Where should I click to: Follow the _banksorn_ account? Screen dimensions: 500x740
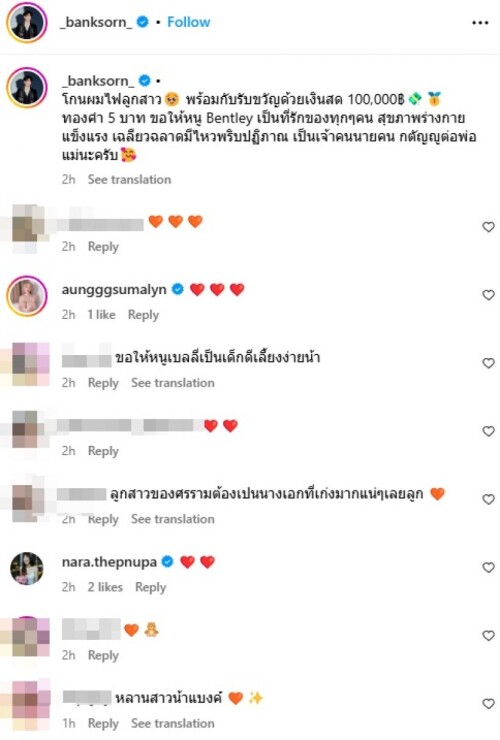(188, 22)
